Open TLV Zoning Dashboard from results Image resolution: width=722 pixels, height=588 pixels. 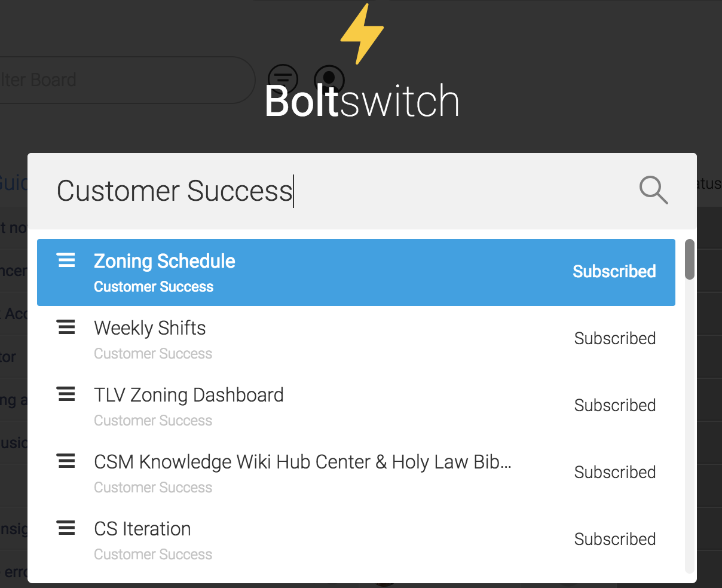[356, 406]
